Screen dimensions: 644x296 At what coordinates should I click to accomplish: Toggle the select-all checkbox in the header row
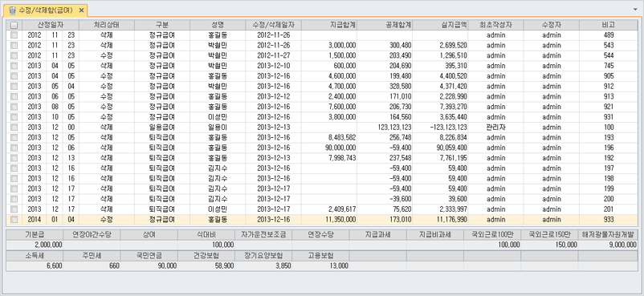14,25
